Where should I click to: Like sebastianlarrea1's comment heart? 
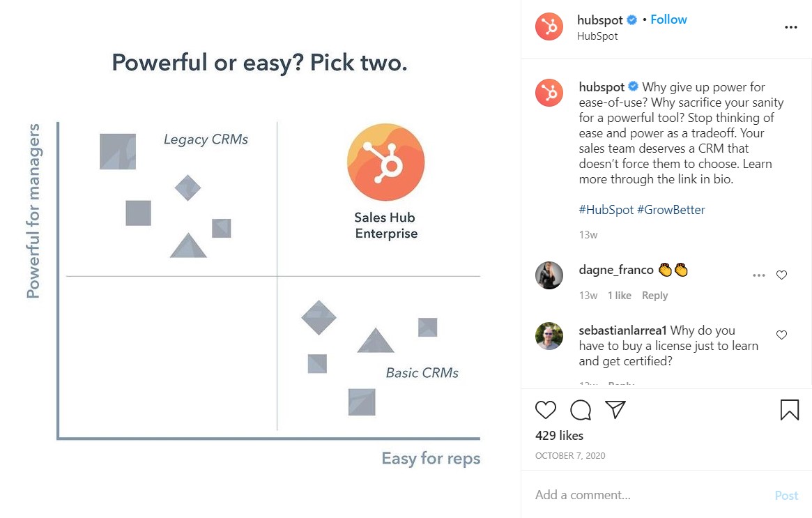pyautogui.click(x=781, y=335)
